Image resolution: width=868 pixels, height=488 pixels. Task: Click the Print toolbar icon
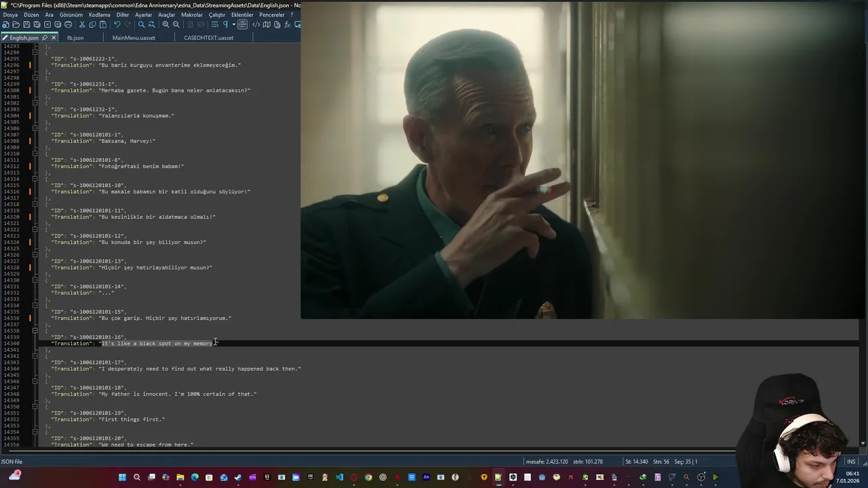68,24
